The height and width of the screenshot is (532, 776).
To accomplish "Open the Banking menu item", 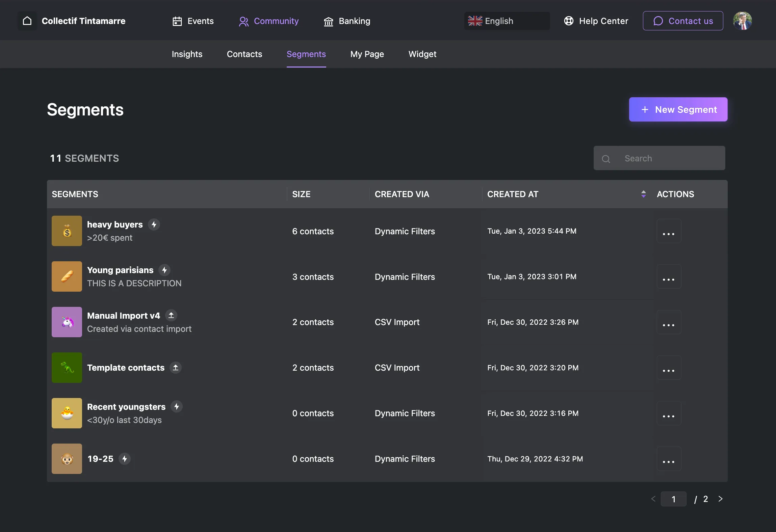I will (347, 21).
